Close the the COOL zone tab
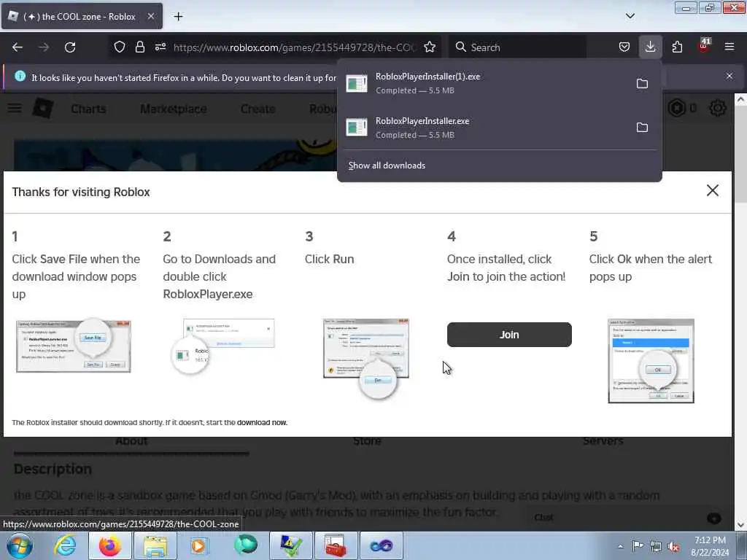This screenshot has height=560, width=747. click(150, 16)
